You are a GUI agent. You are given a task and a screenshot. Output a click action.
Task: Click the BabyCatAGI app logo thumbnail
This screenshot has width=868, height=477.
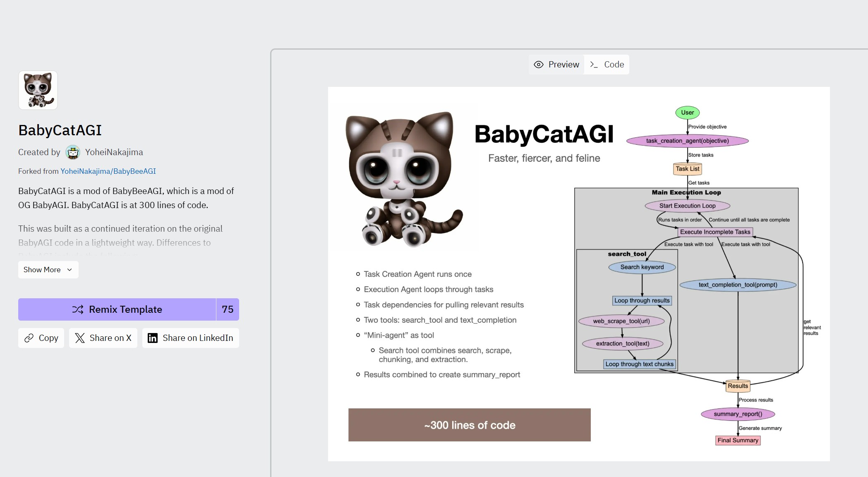click(x=38, y=90)
